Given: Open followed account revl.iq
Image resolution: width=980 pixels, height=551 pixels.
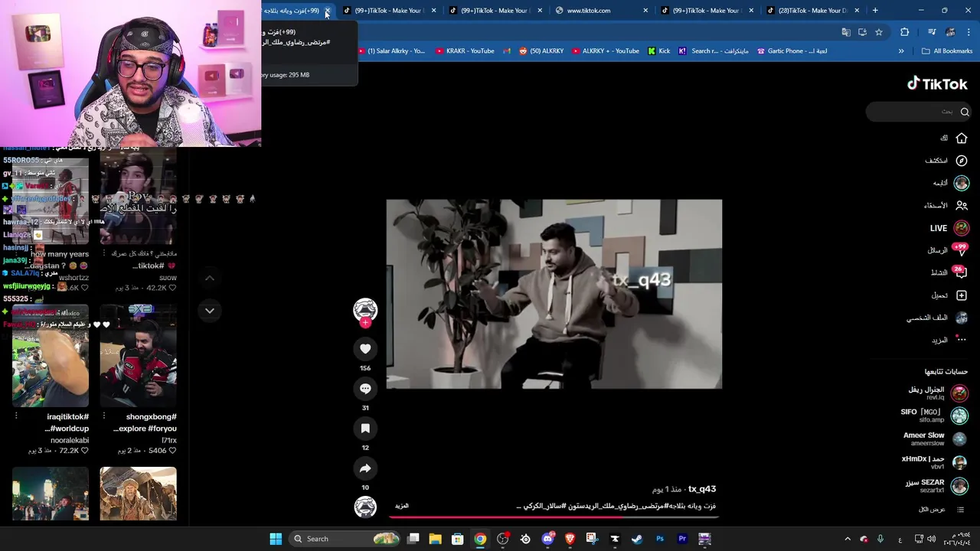Looking at the screenshot, I should coord(937,393).
